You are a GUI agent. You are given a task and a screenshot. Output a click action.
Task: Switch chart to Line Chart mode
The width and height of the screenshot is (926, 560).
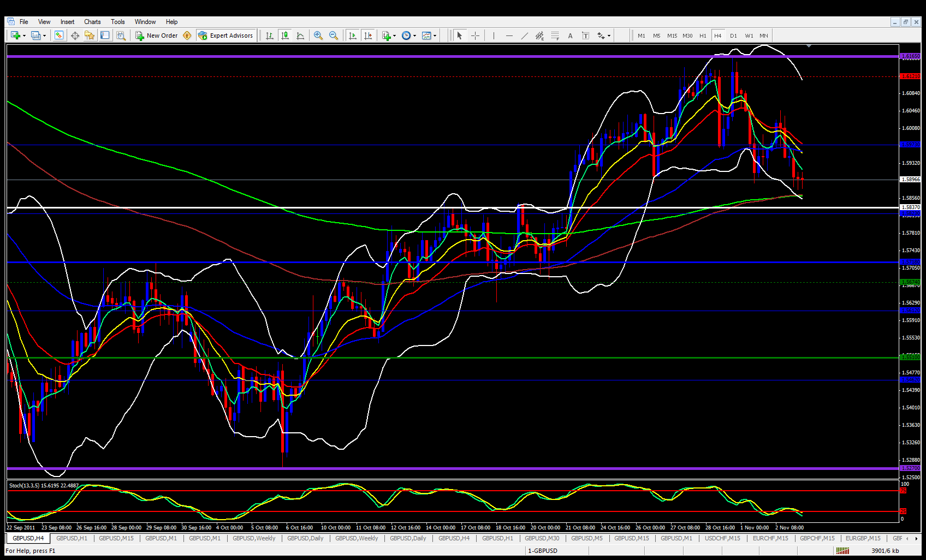pyautogui.click(x=300, y=35)
